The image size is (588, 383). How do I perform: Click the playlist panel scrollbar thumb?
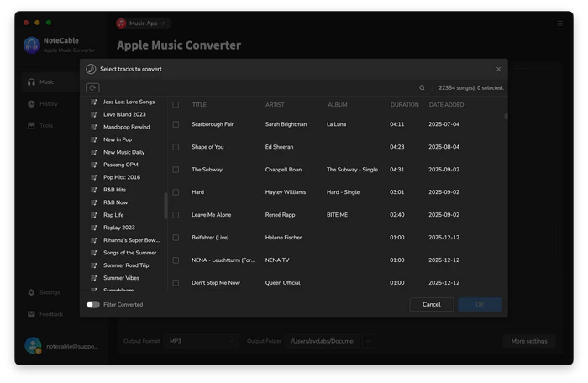pyautogui.click(x=165, y=206)
